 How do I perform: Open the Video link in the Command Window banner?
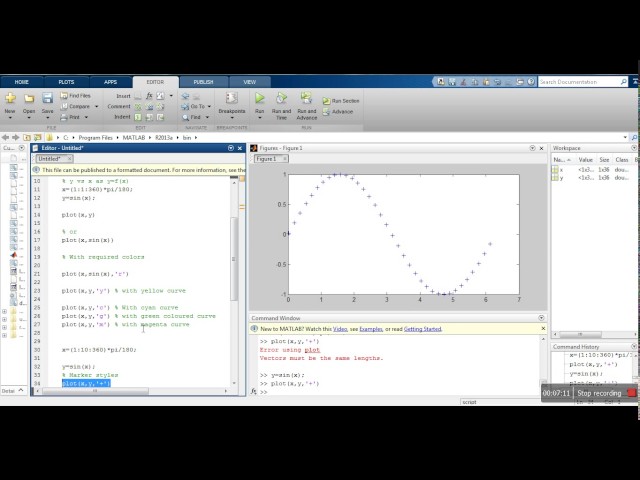point(340,329)
